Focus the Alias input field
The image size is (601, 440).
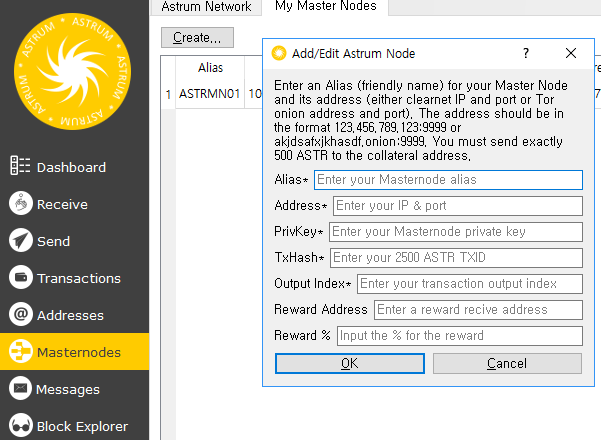click(x=448, y=180)
